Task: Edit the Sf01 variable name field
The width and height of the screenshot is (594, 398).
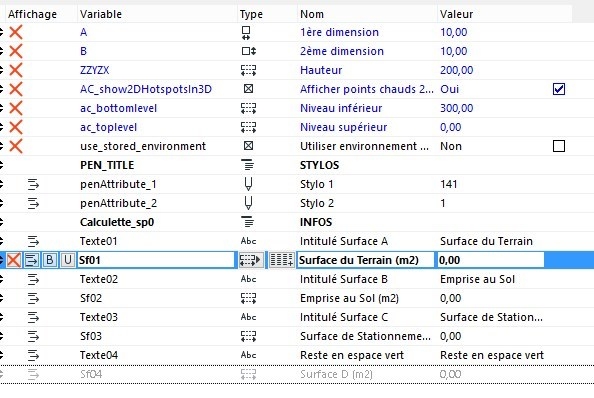Action: point(156,260)
